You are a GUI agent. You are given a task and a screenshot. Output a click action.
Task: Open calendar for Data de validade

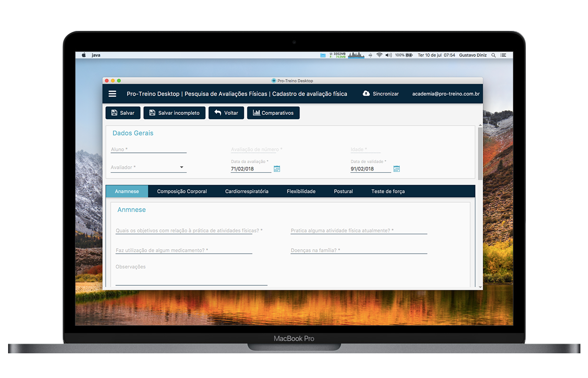(x=397, y=169)
